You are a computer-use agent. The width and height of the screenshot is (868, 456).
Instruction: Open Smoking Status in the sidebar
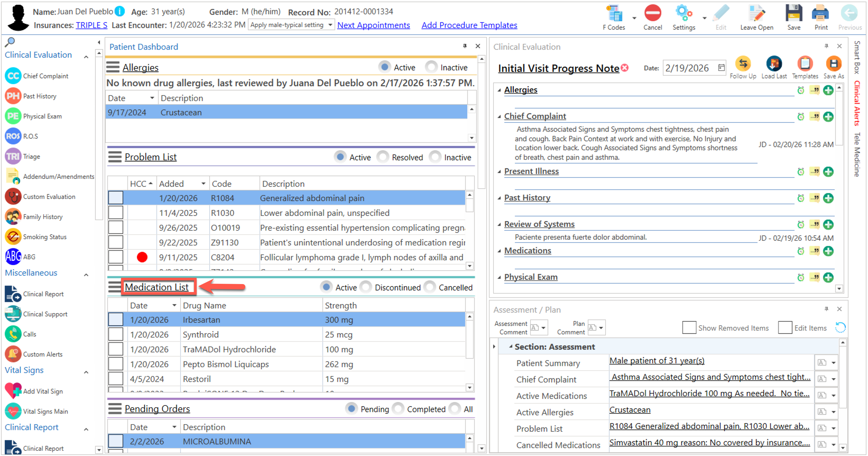(44, 237)
